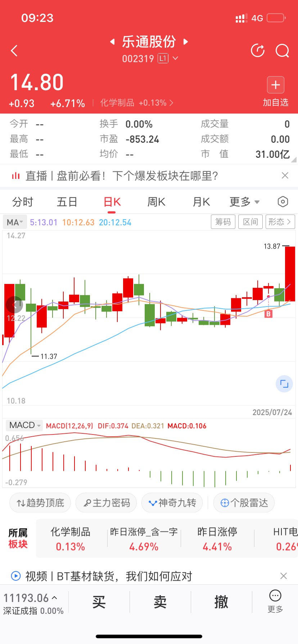
Task: Tap MA 20:12.54 value
Action: tap(115, 222)
